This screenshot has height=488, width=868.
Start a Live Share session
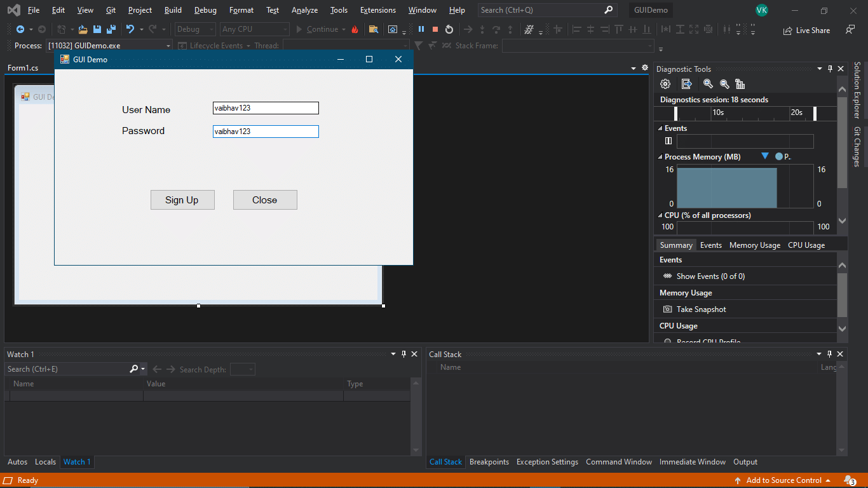(x=806, y=30)
